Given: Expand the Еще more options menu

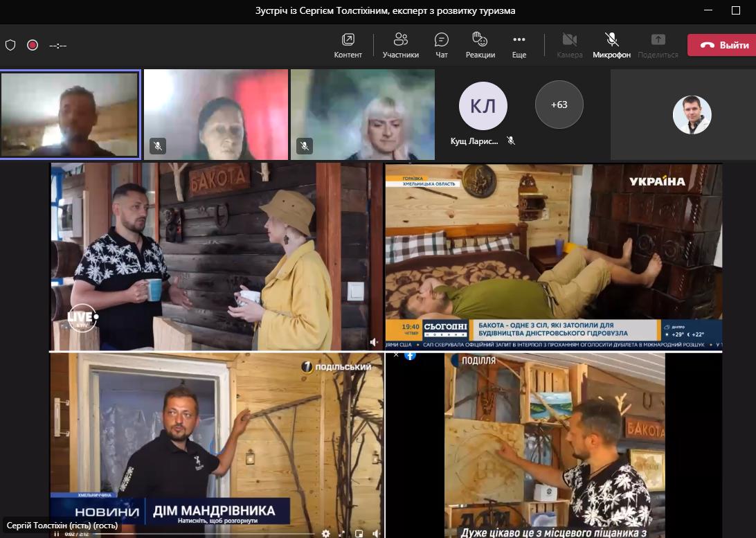Looking at the screenshot, I should (x=519, y=45).
